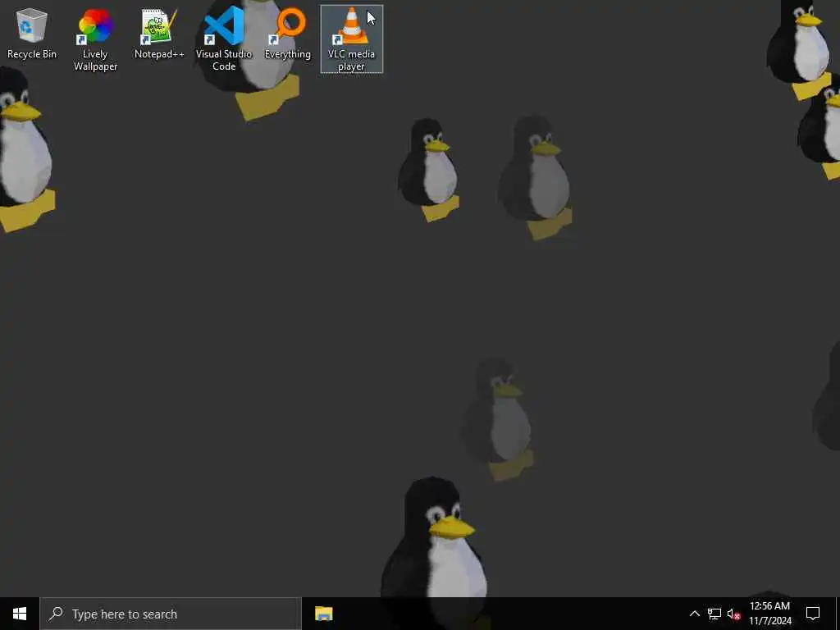Show hidden system tray icons
840x630 pixels.
pos(694,614)
